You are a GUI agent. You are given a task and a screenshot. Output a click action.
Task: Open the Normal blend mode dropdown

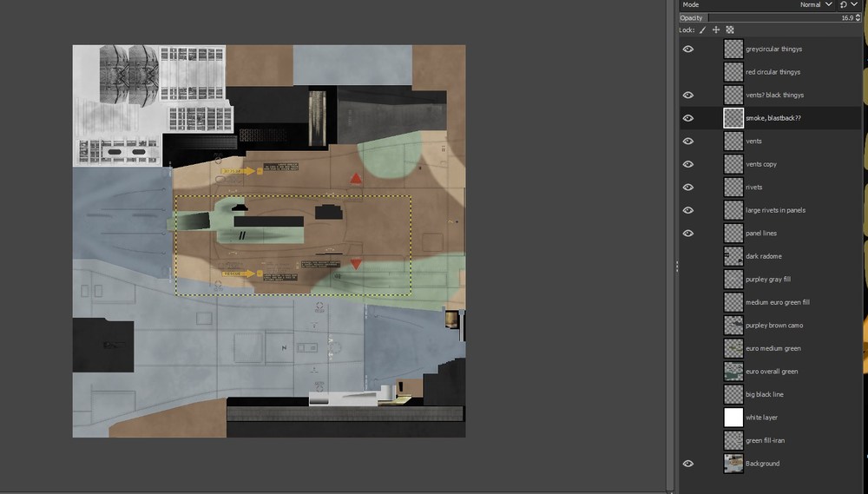816,4
